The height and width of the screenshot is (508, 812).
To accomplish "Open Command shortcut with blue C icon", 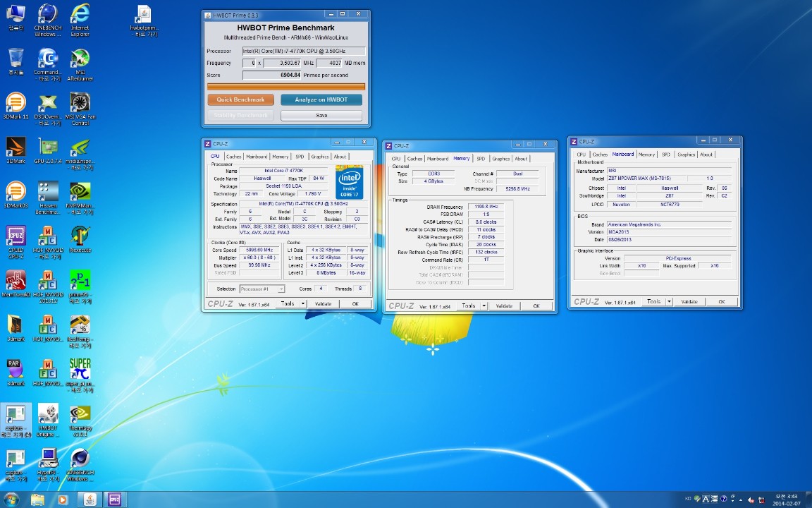I will point(48,65).
